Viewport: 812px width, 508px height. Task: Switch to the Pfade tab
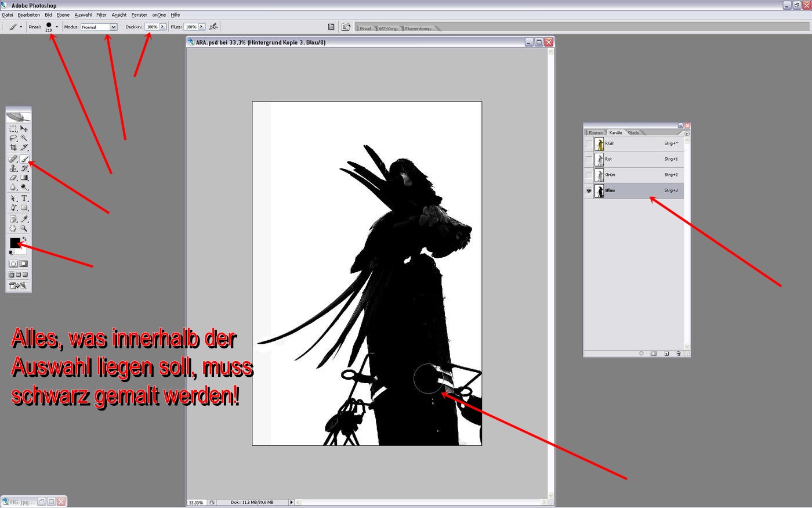(x=633, y=133)
